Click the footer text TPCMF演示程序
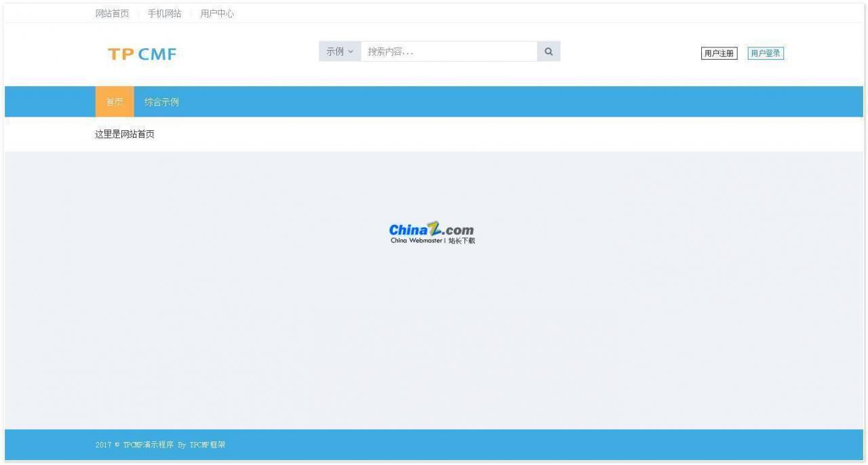The width and height of the screenshot is (868, 465). pyautogui.click(x=149, y=445)
